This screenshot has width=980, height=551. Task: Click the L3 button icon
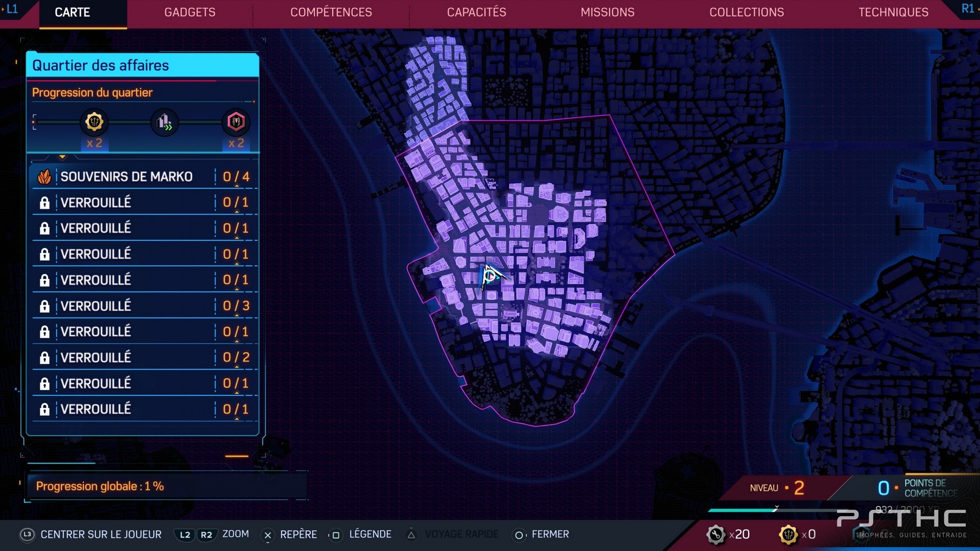[x=27, y=534]
